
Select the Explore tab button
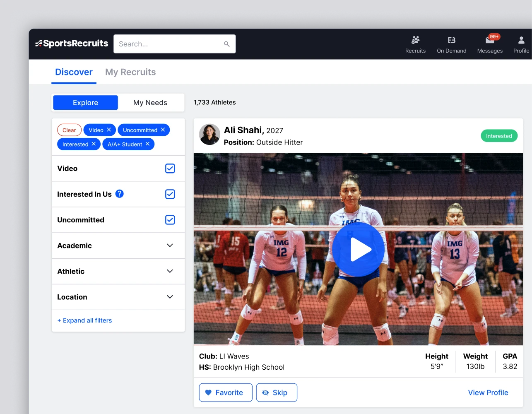click(x=85, y=103)
